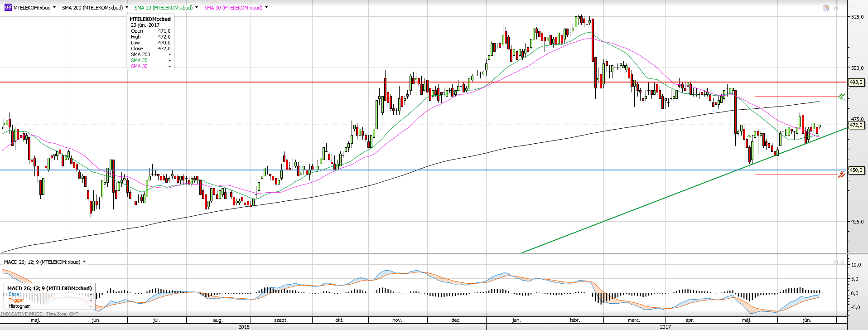Click the aug. month label on the timeline

click(218, 320)
